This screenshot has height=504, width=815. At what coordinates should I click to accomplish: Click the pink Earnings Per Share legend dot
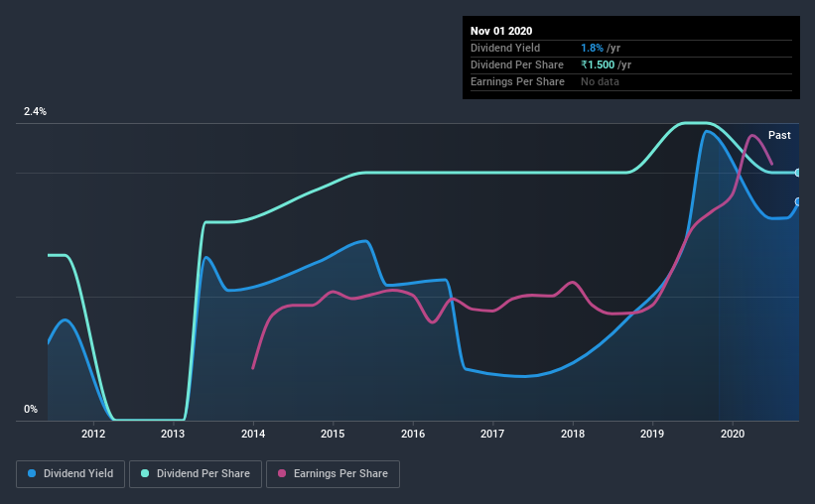(x=282, y=473)
